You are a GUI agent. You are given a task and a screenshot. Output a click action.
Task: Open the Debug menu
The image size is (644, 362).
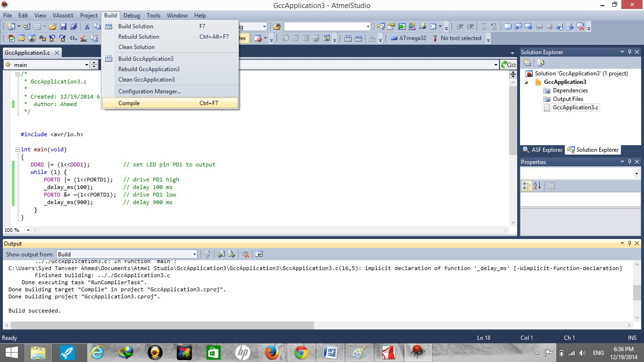132,16
